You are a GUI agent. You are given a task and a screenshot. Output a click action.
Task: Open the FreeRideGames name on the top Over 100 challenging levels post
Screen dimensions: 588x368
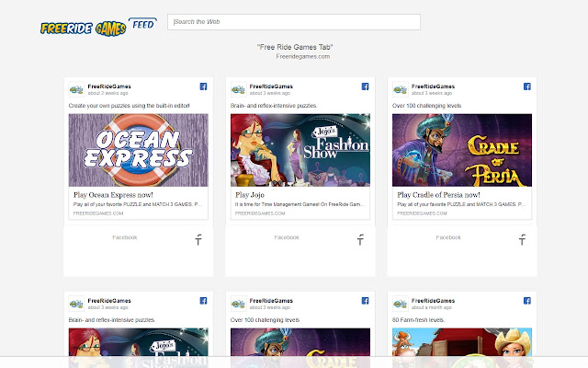pos(433,86)
